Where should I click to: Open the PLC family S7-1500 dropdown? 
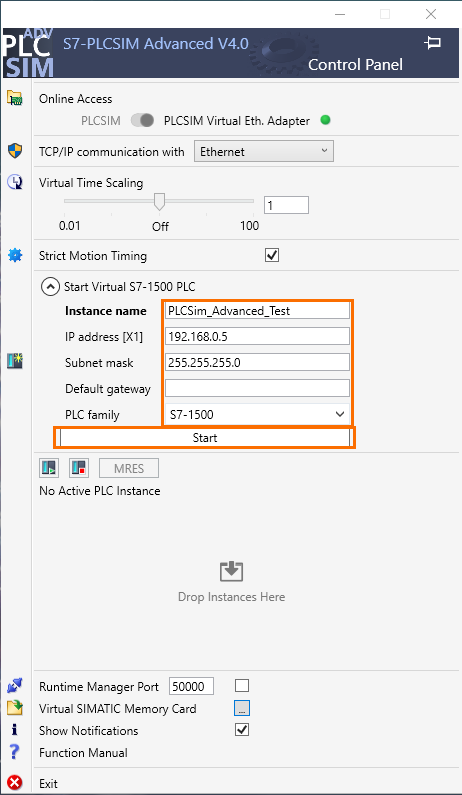257,414
